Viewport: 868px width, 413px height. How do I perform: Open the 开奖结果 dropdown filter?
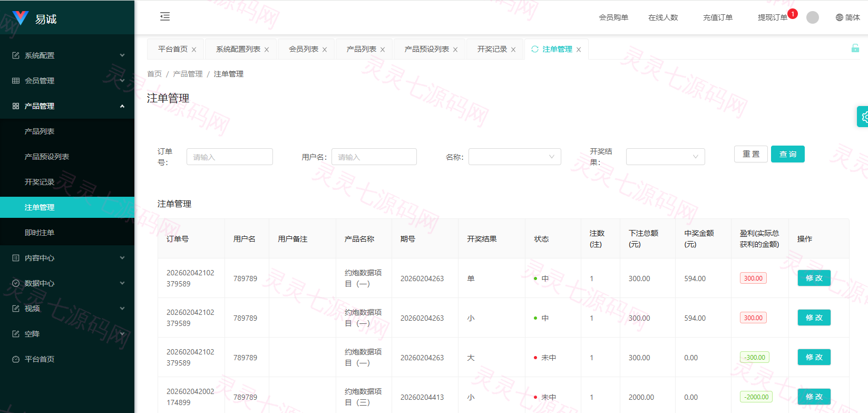point(666,157)
